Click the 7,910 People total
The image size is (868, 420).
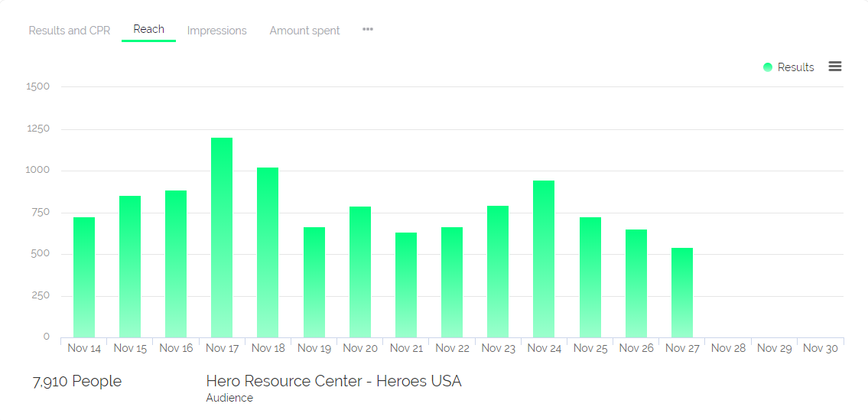coord(77,381)
